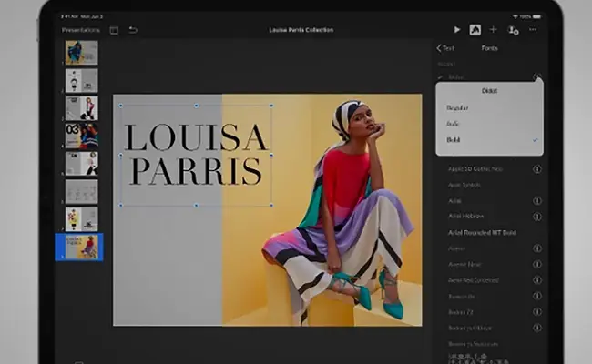Show info for Arial font
Screen dimensions: 592x364
[537, 201]
